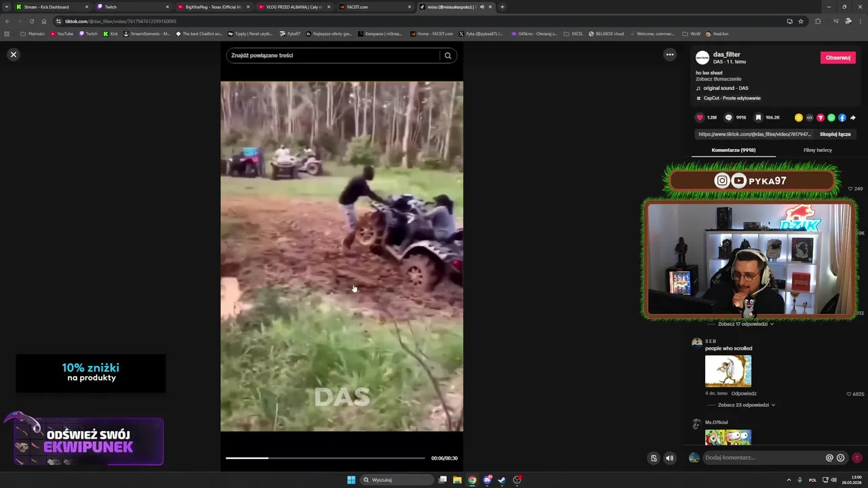Image resolution: width=868 pixels, height=488 pixels.
Task: Switch to Filmy twórcy tab
Action: pyautogui.click(x=817, y=150)
